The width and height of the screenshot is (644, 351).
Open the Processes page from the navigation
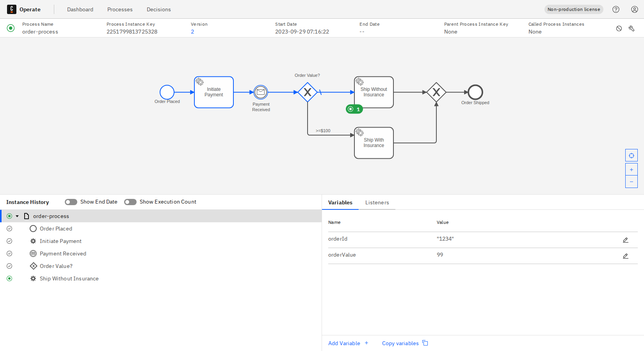point(120,9)
